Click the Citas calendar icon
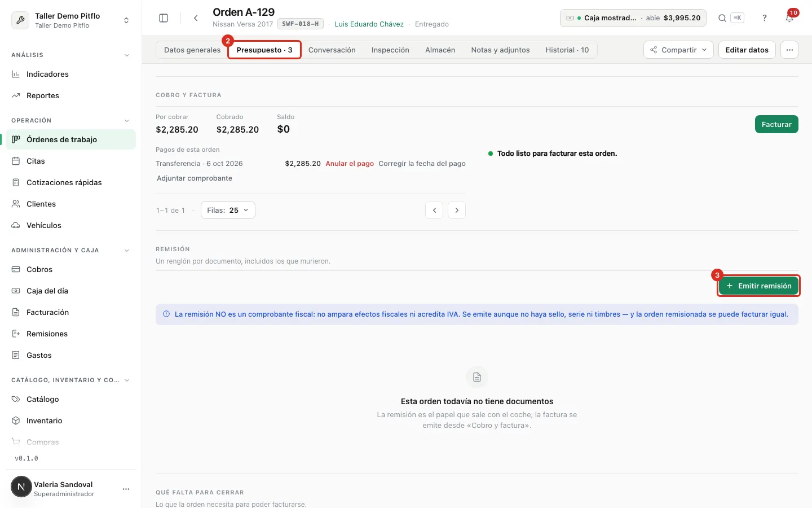Screen dimensions: 812x508 click(x=16, y=161)
